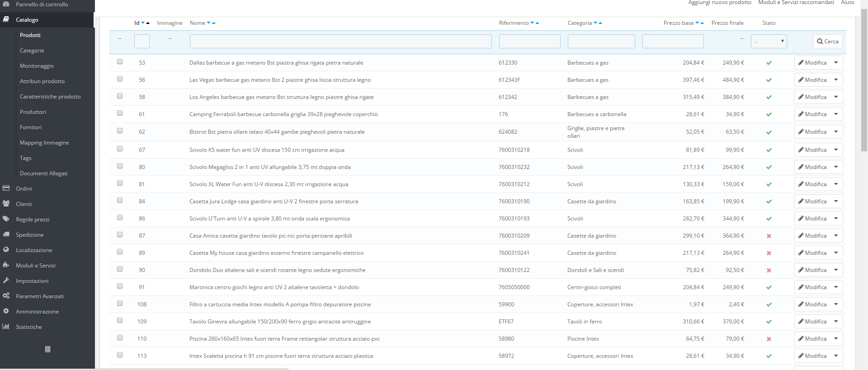Viewport: 868px width, 370px height.
Task: Open Monitoraggio submenu item
Action: 37,66
